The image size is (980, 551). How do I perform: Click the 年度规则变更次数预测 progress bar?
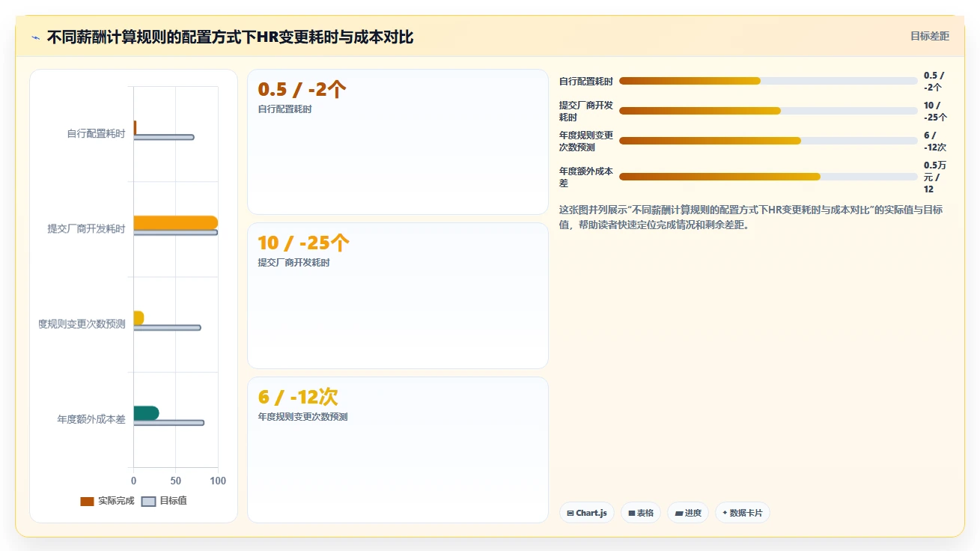coord(768,141)
